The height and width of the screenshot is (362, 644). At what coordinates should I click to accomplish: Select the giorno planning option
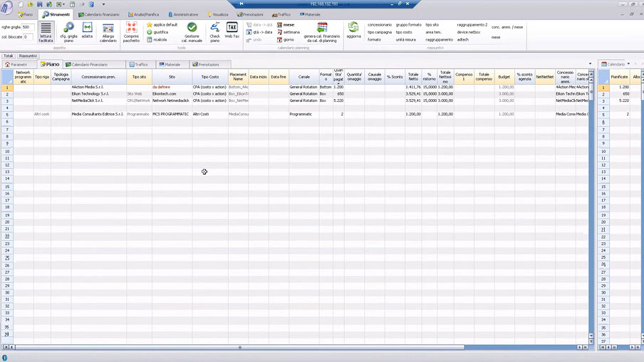click(288, 39)
